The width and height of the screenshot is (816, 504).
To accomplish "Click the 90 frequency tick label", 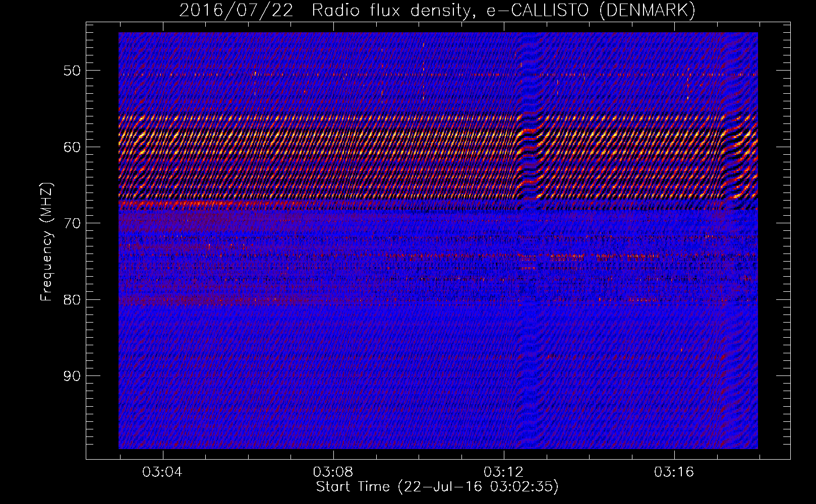I will (x=72, y=376).
